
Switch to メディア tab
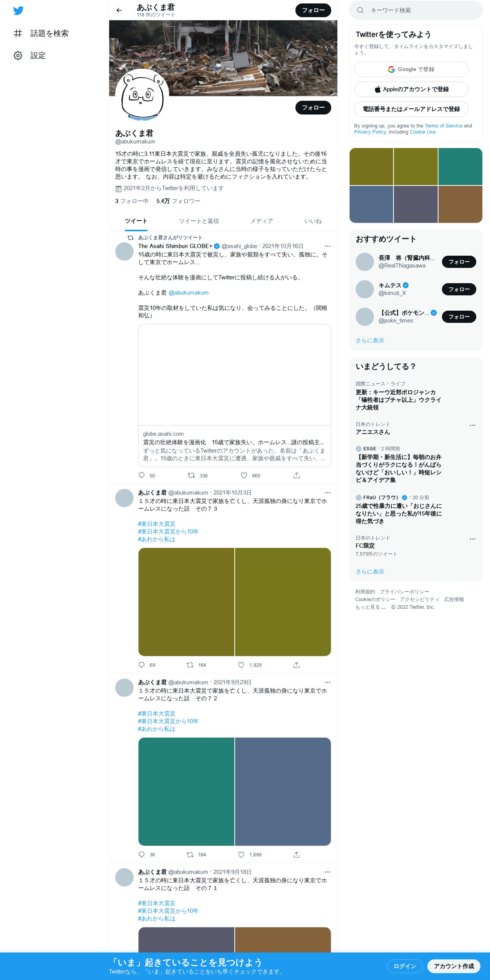pos(261,221)
